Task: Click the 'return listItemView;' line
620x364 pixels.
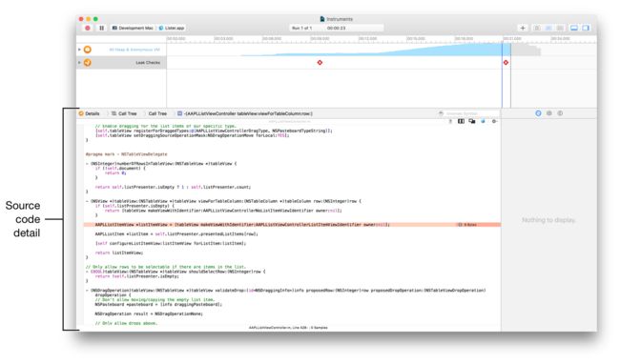Action: tap(119, 253)
